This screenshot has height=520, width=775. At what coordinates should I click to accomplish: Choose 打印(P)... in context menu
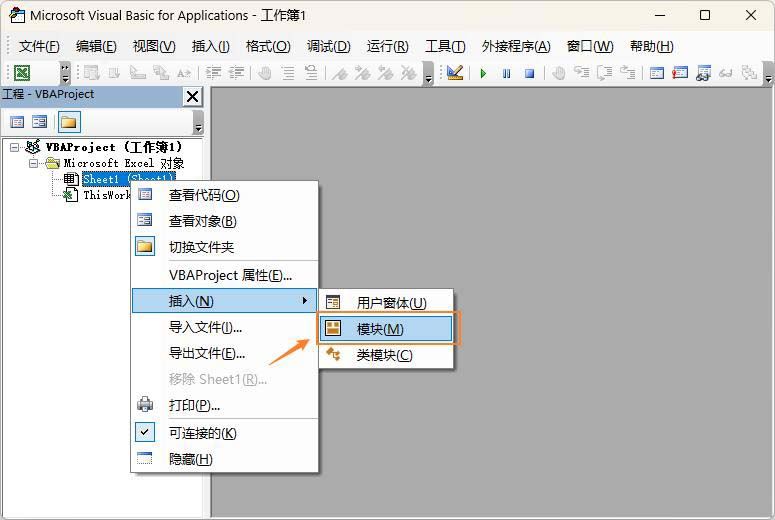click(x=225, y=405)
